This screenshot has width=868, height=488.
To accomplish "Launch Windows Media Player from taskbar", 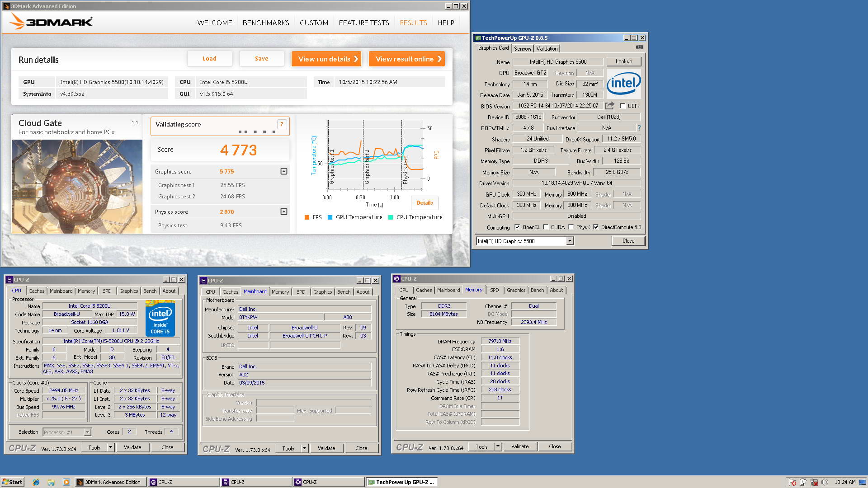I will point(66,482).
